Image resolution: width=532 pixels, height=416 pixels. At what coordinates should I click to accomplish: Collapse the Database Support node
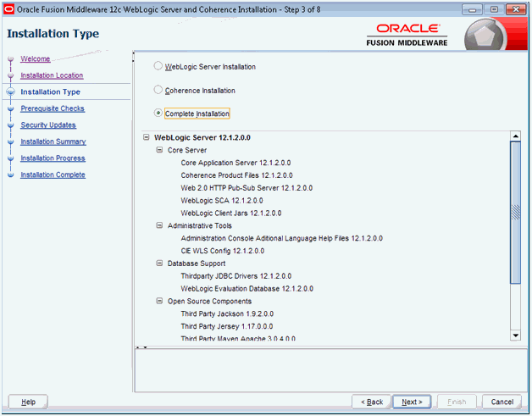tap(159, 263)
